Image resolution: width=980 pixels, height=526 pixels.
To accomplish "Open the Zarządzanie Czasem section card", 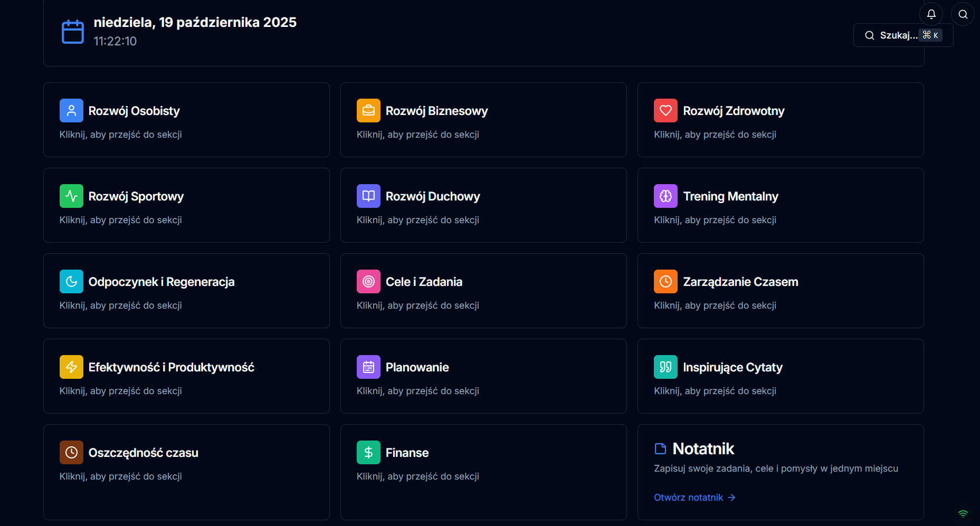I will (780, 291).
